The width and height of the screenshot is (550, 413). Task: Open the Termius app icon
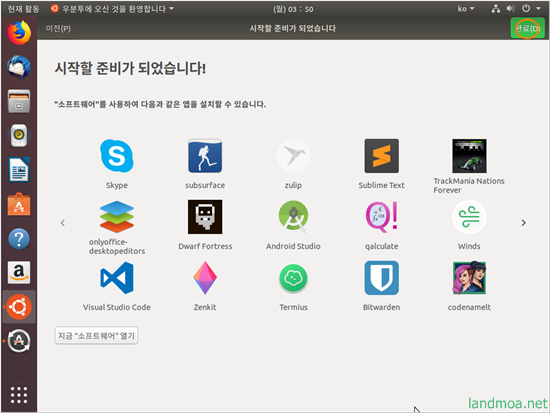coord(293,279)
